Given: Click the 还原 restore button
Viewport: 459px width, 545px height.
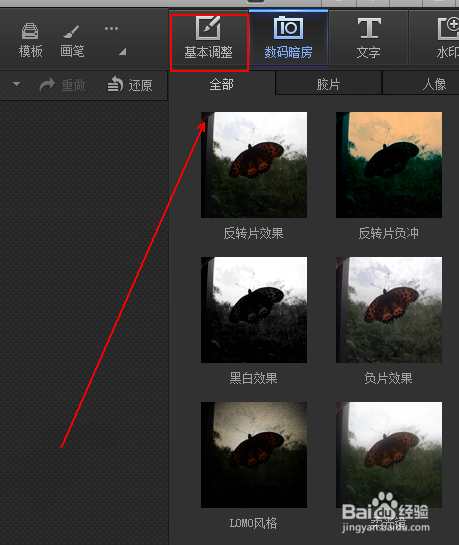Looking at the screenshot, I should (x=130, y=85).
